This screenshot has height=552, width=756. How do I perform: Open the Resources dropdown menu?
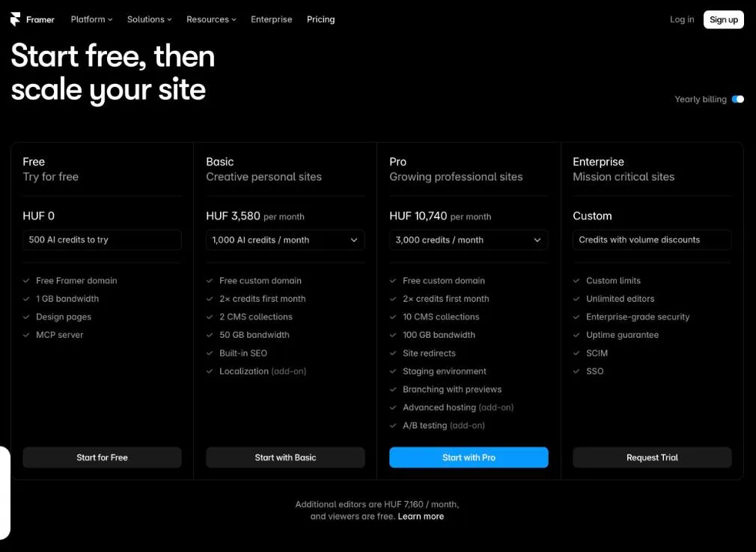[211, 19]
